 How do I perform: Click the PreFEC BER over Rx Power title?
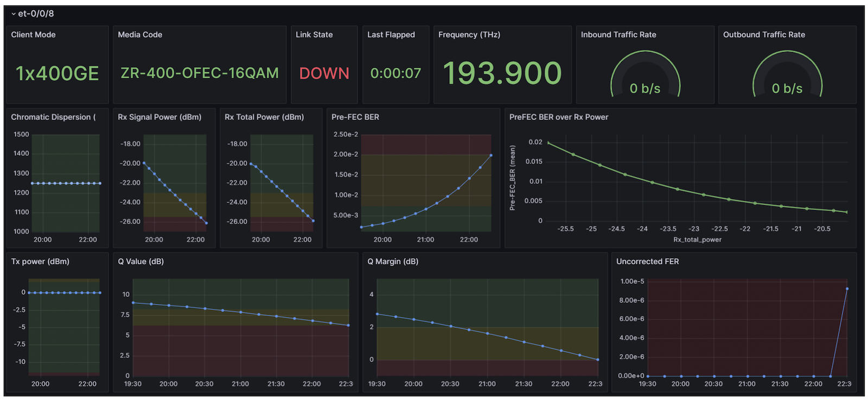tap(559, 117)
